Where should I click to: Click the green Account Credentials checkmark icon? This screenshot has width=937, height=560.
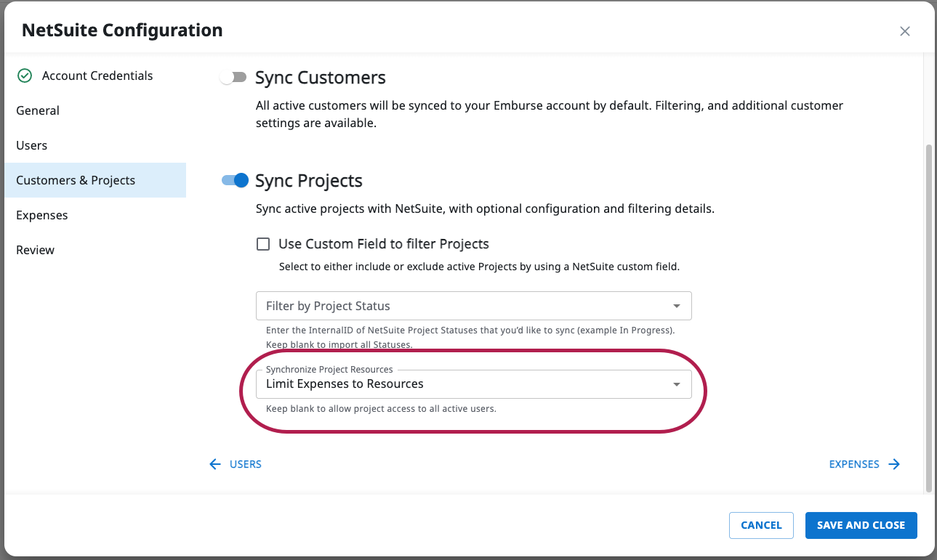tap(25, 76)
